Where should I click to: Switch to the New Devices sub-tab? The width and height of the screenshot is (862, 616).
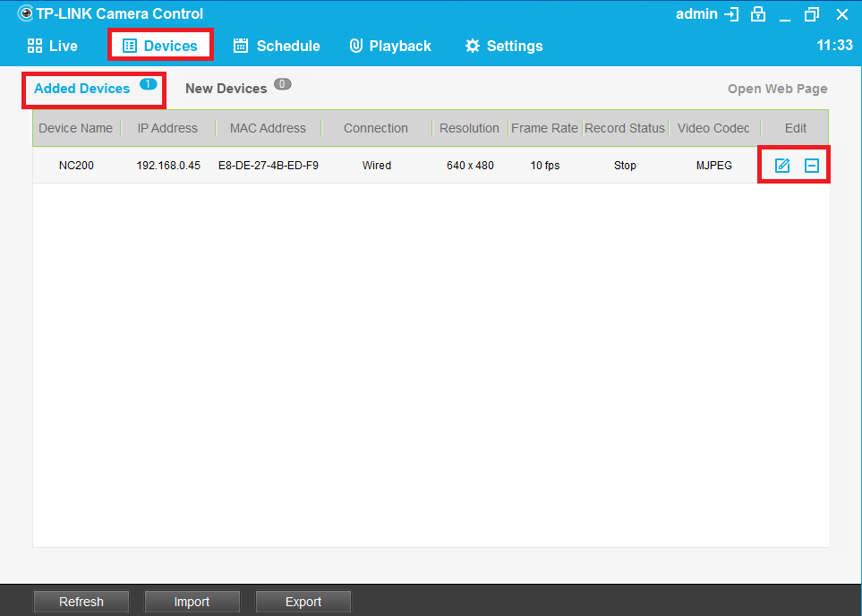(226, 89)
